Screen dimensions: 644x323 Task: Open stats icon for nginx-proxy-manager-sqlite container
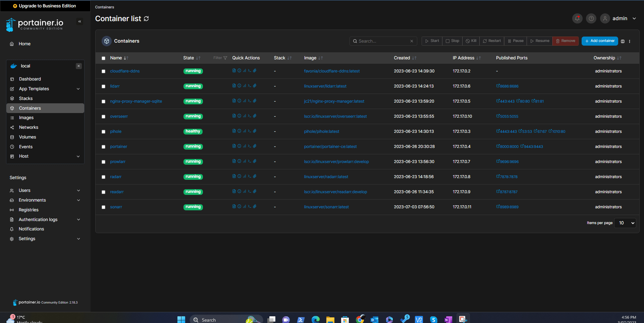tap(245, 101)
